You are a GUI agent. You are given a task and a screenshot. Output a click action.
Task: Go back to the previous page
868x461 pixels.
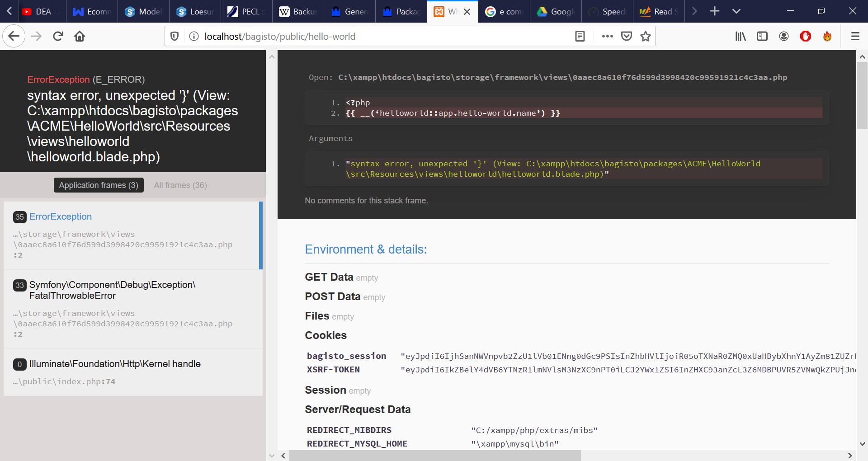pos(14,36)
